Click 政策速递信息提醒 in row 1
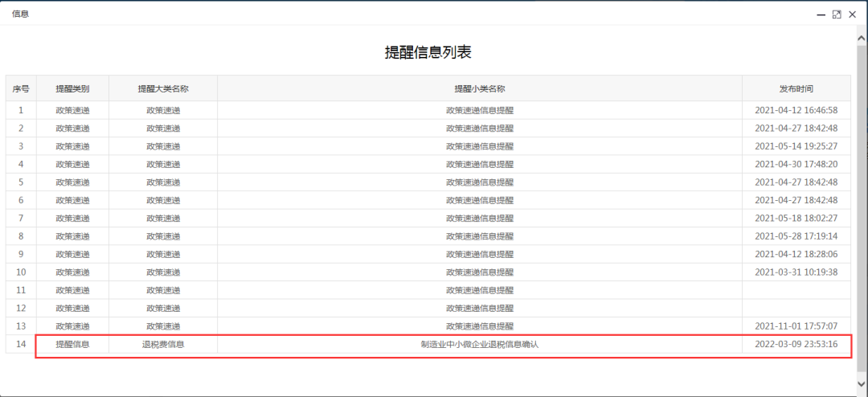Image resolution: width=868 pixels, height=397 pixels. (479, 110)
